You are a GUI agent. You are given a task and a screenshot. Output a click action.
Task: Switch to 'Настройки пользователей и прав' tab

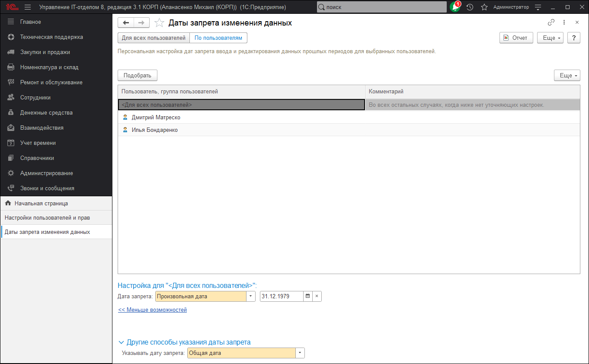(47, 217)
